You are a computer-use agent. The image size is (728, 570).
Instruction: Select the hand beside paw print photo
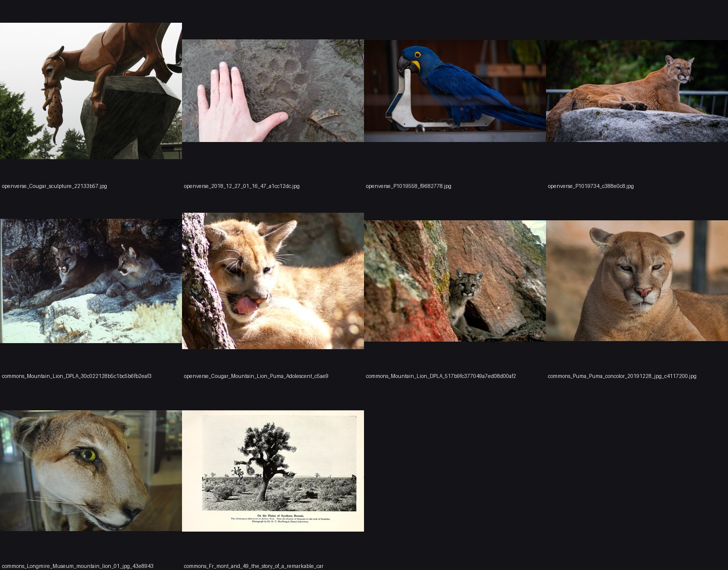click(273, 91)
